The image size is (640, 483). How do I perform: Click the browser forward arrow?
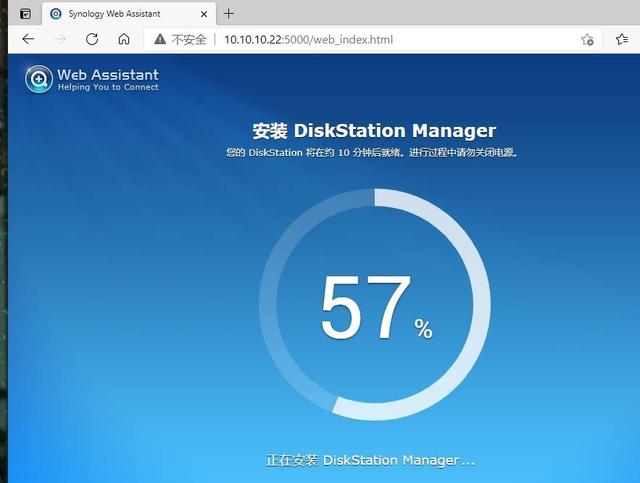click(60, 39)
